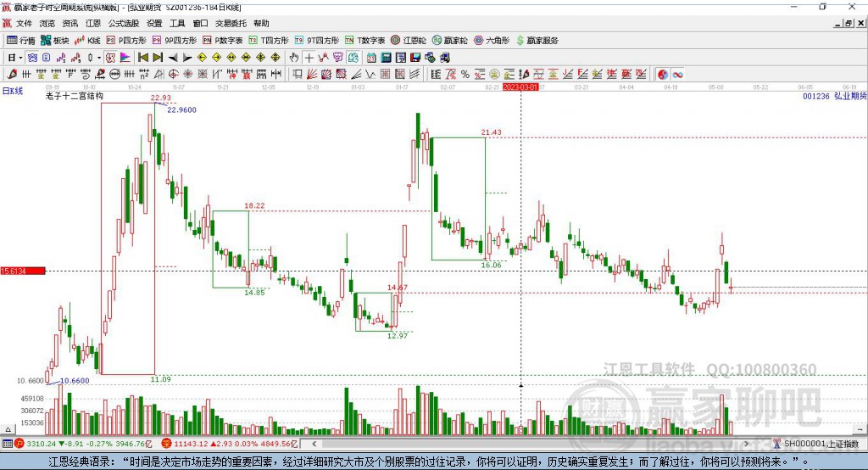This screenshot has height=470, width=868.
Task: Restore the inner child window
Action: [x=849, y=23]
